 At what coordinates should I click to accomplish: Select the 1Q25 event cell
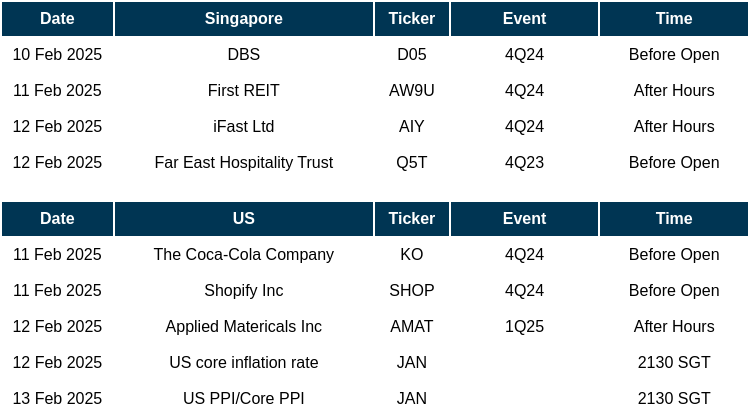click(x=524, y=327)
